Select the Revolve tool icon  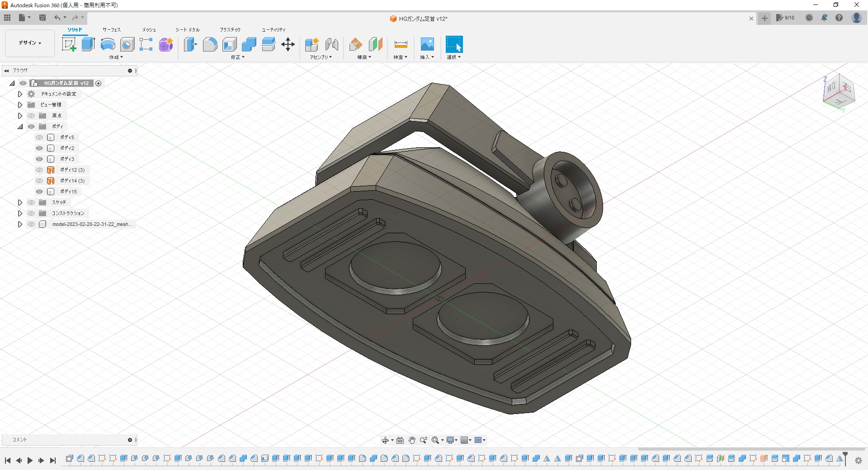108,44
